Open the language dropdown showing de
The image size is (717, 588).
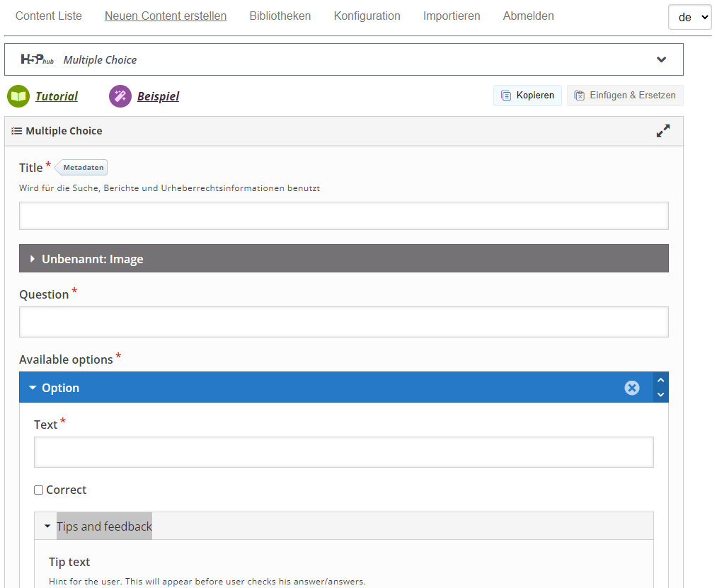[689, 18]
